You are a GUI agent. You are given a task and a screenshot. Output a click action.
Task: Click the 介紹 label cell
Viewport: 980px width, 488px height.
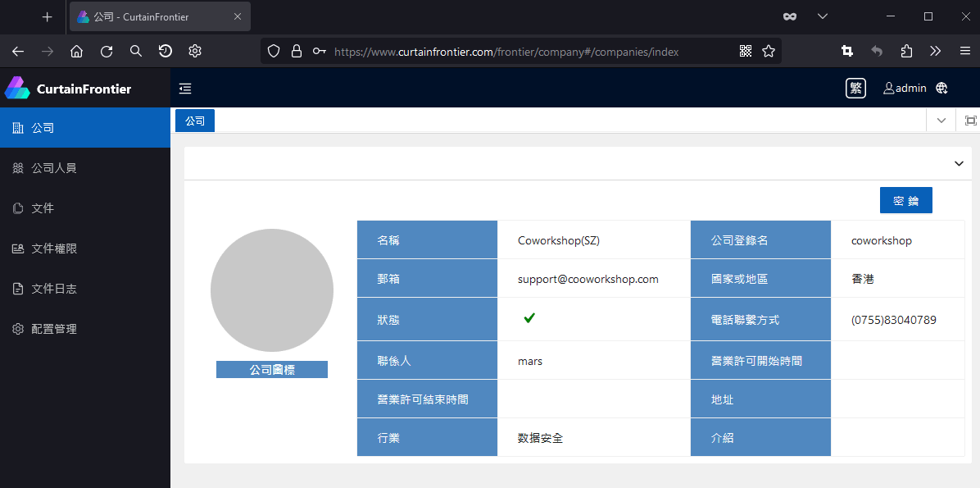(760, 438)
